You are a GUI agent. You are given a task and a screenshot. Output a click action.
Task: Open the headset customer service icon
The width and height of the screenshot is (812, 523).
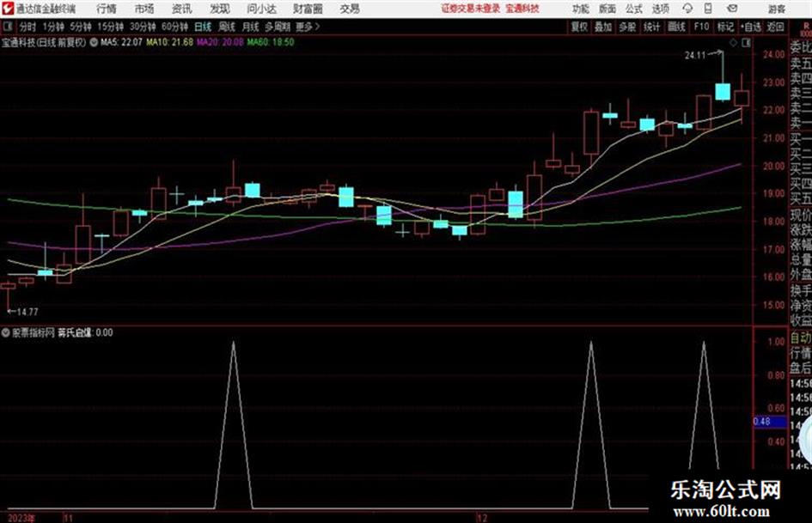point(687,9)
